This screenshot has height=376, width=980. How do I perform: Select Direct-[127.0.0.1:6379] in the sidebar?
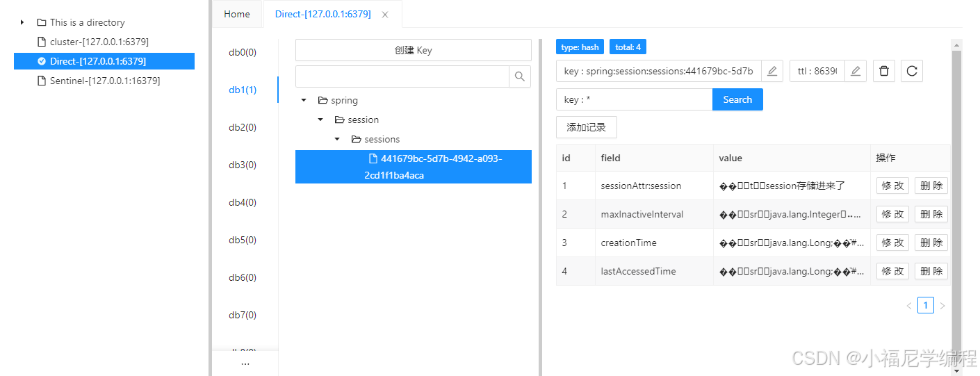[104, 61]
